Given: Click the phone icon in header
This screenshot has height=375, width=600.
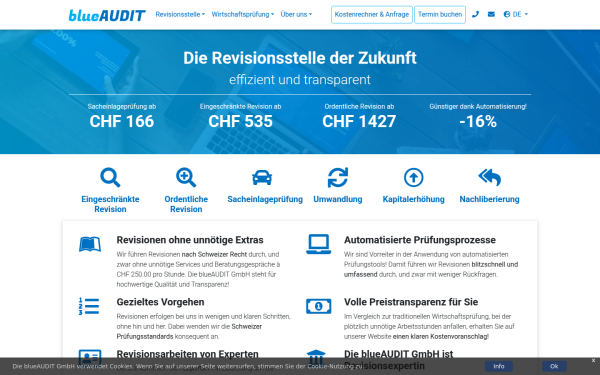Looking at the screenshot, I should tap(475, 15).
